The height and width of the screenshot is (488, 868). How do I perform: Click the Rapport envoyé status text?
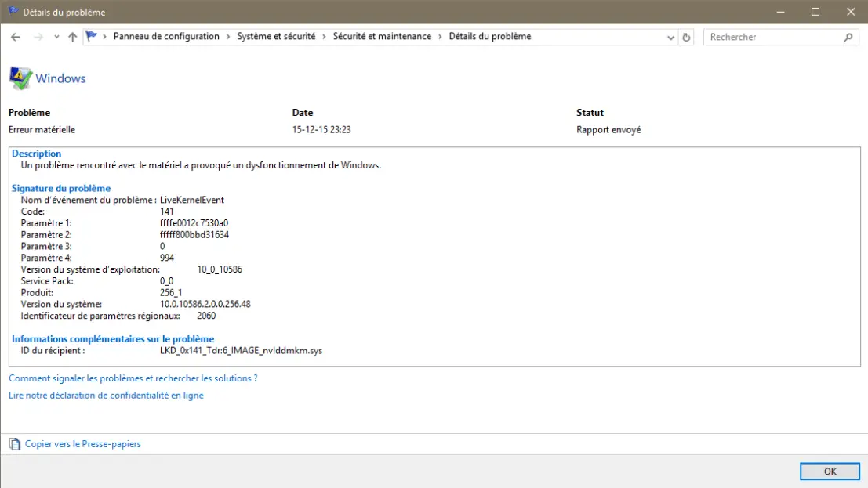pos(608,130)
